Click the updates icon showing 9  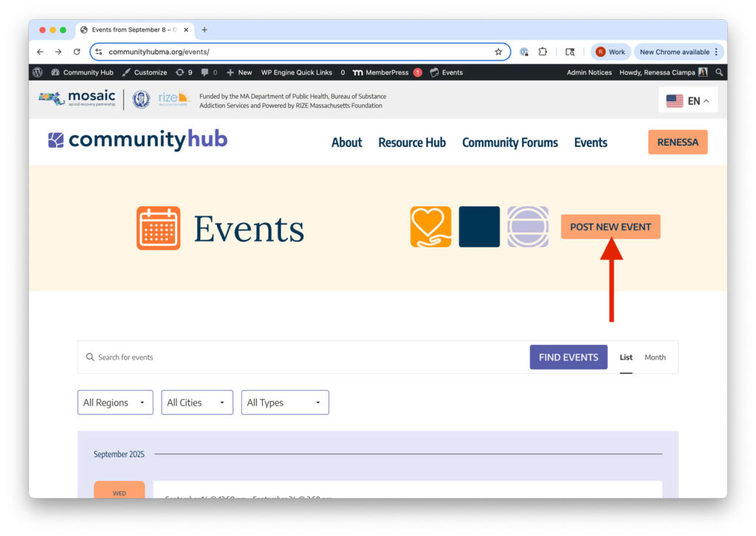[184, 72]
